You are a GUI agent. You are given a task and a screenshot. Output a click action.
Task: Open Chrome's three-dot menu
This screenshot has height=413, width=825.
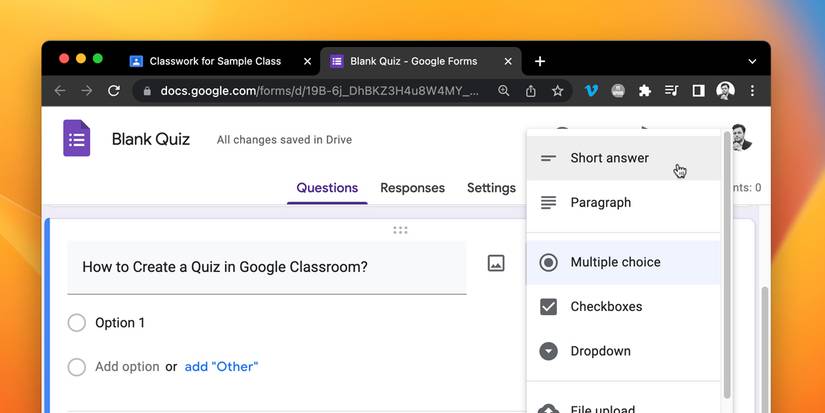tap(752, 91)
